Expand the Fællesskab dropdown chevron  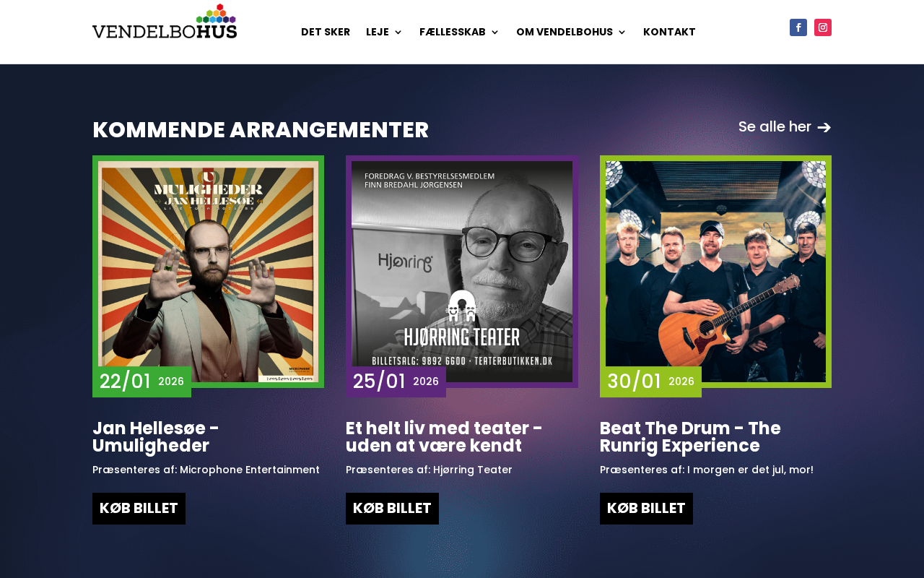tap(494, 33)
